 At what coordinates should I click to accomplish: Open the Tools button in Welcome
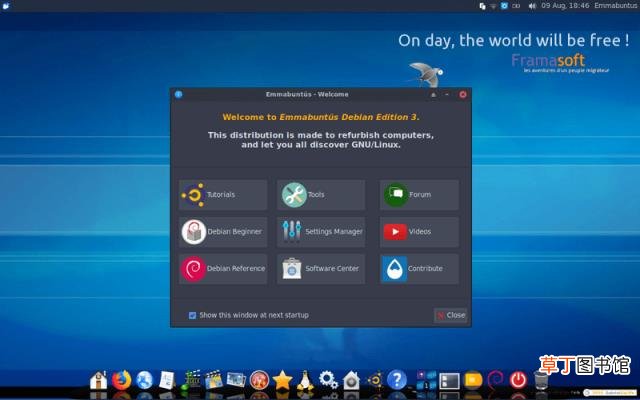321,195
